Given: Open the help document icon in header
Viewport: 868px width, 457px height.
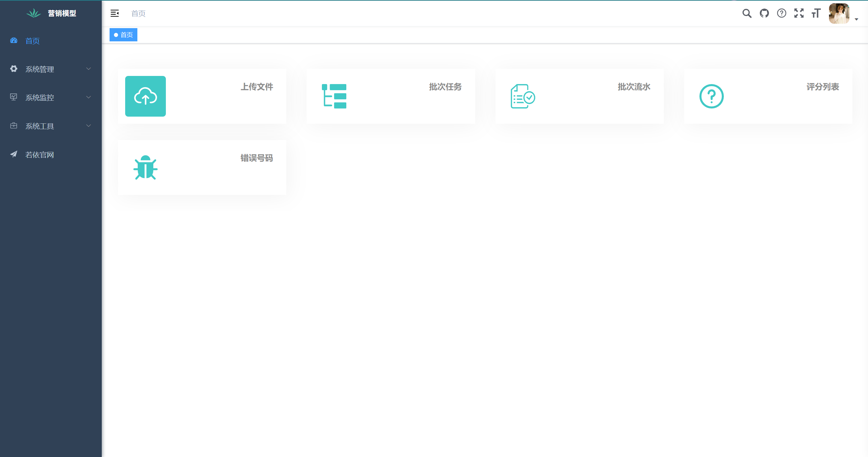Looking at the screenshot, I should click(782, 14).
